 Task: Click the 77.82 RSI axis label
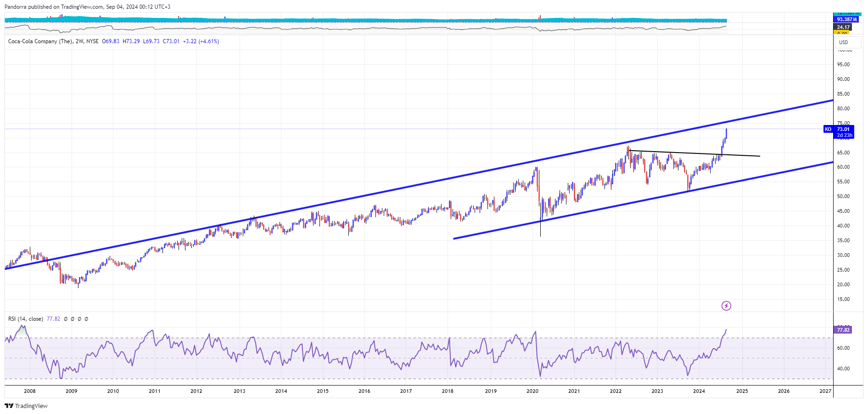point(843,330)
